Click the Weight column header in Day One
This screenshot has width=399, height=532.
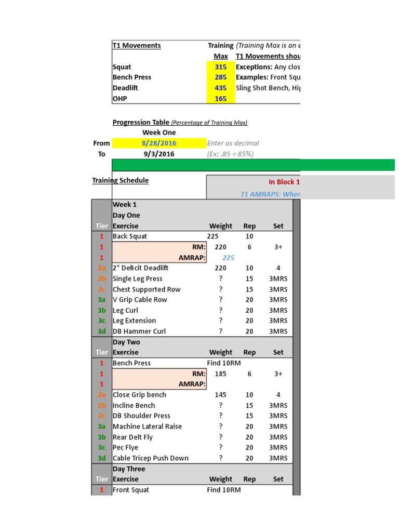(221, 226)
